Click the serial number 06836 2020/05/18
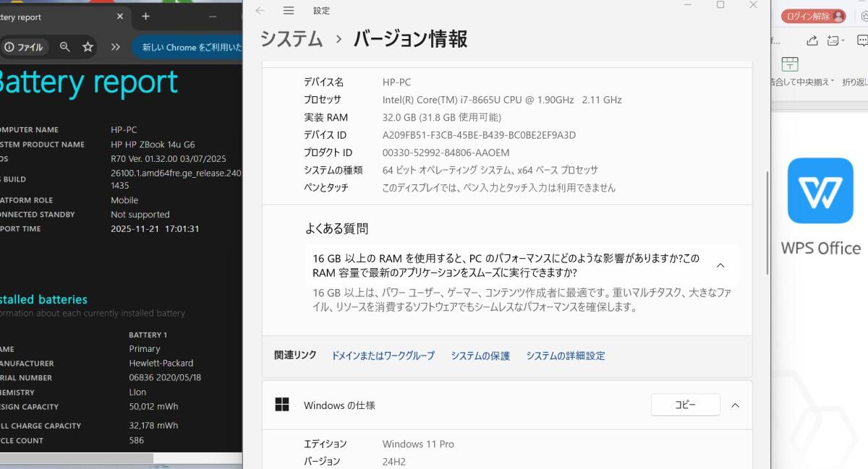 click(165, 378)
